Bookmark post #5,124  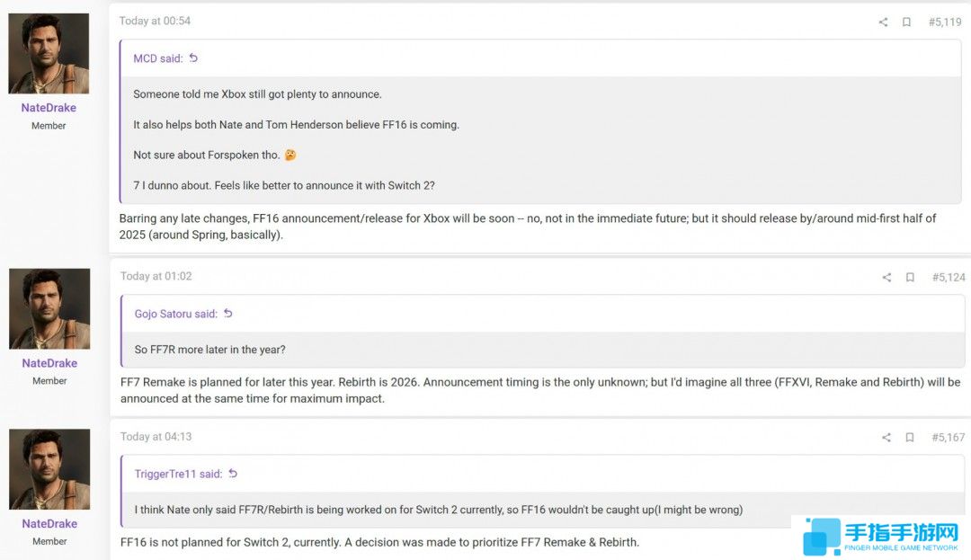coord(910,278)
